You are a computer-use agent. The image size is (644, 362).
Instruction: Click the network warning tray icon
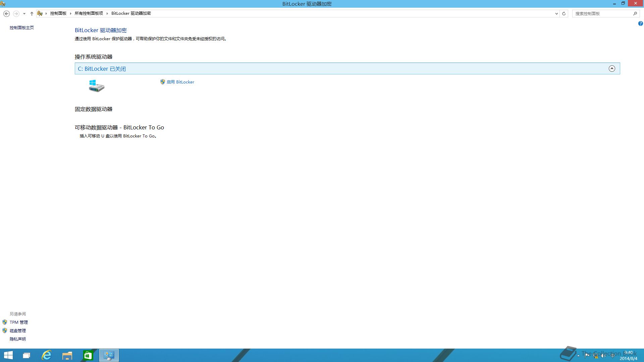coord(595,356)
